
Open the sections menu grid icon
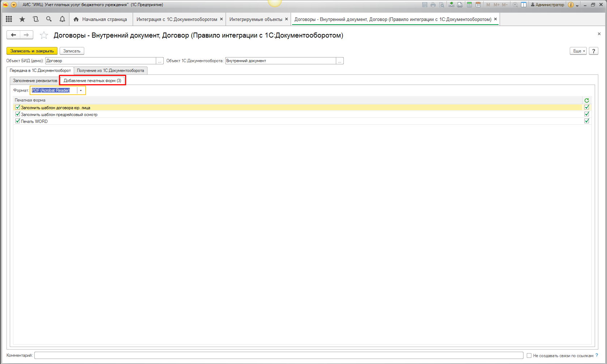(9, 19)
